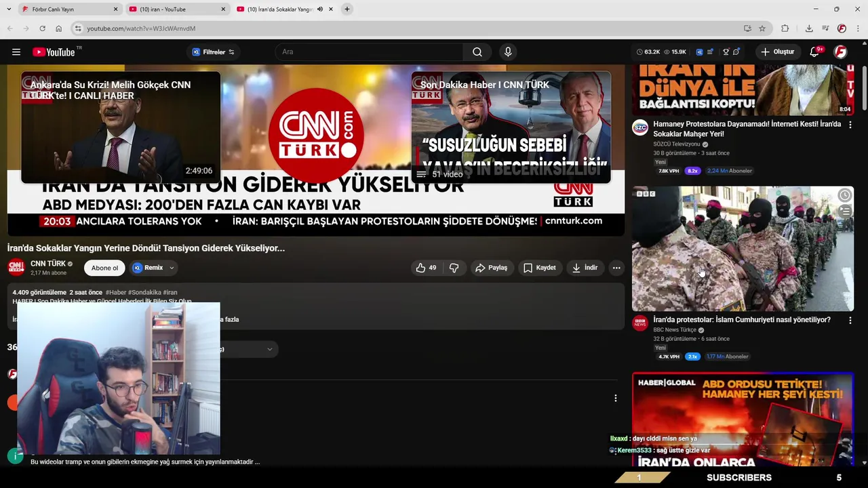Open SÖZCÜ Televizyonu channel avatar
868x488 pixels.
(640, 128)
